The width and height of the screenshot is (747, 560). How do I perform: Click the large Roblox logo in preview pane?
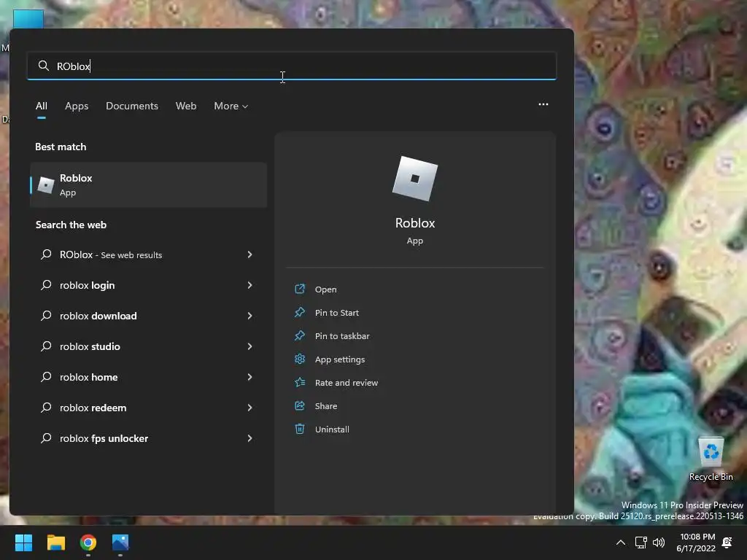tap(415, 179)
